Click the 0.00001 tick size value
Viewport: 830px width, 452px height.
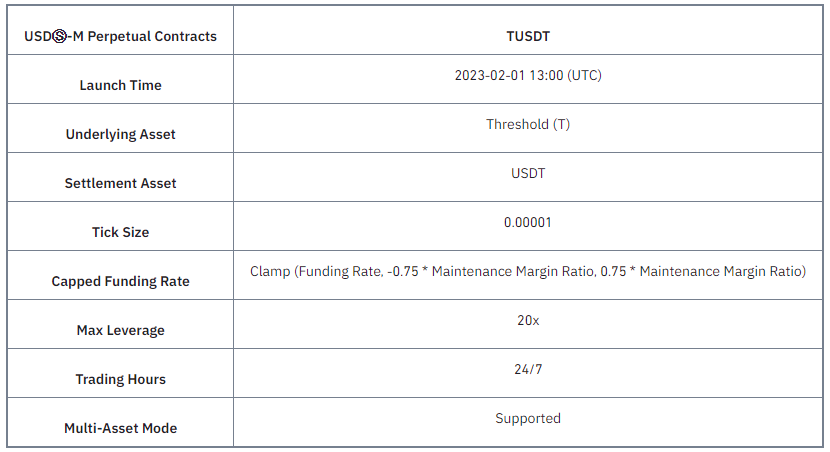coord(528,222)
